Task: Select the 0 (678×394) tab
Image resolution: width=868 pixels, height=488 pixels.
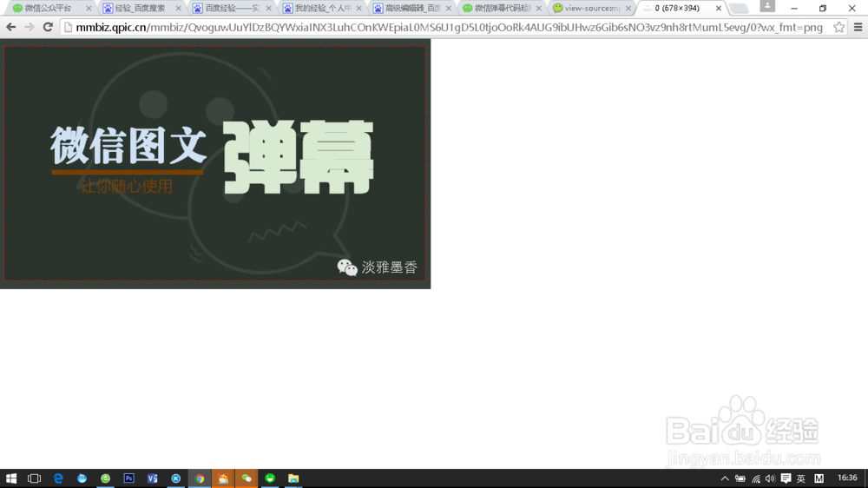Action: (x=677, y=9)
